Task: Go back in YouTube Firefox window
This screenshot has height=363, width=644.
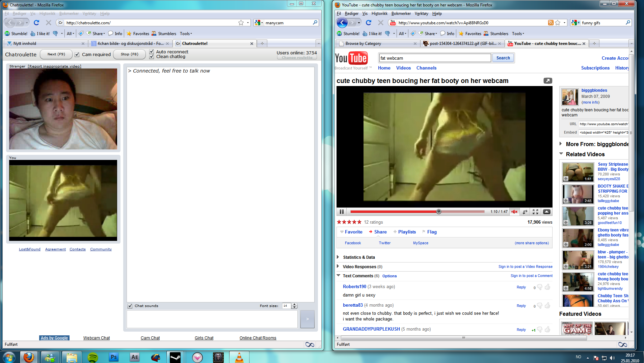Action: [342, 23]
